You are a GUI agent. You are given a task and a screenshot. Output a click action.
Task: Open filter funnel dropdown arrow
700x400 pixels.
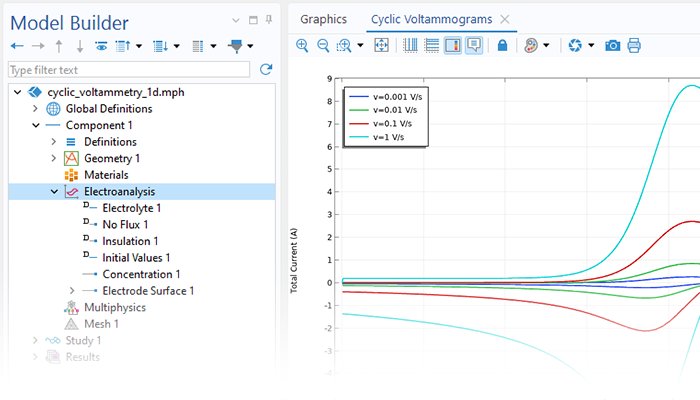point(250,46)
